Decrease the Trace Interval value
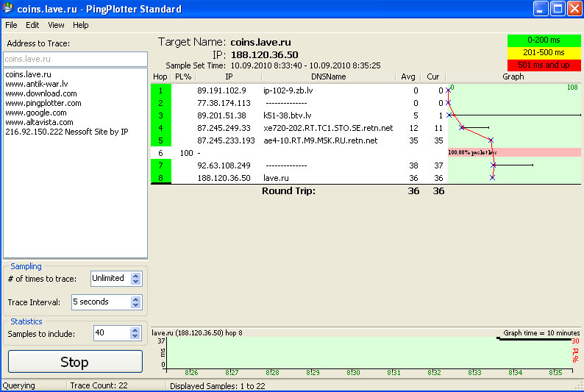This screenshot has width=584, height=392. point(136,305)
